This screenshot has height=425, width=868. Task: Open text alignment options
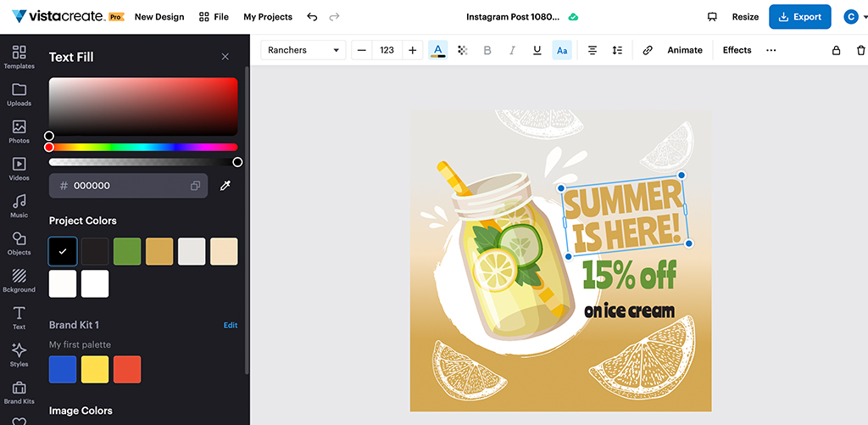point(593,50)
